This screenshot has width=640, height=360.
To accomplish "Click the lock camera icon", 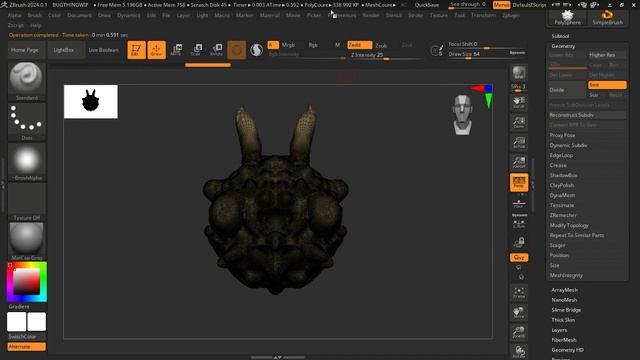I will pyautogui.click(x=519, y=242).
